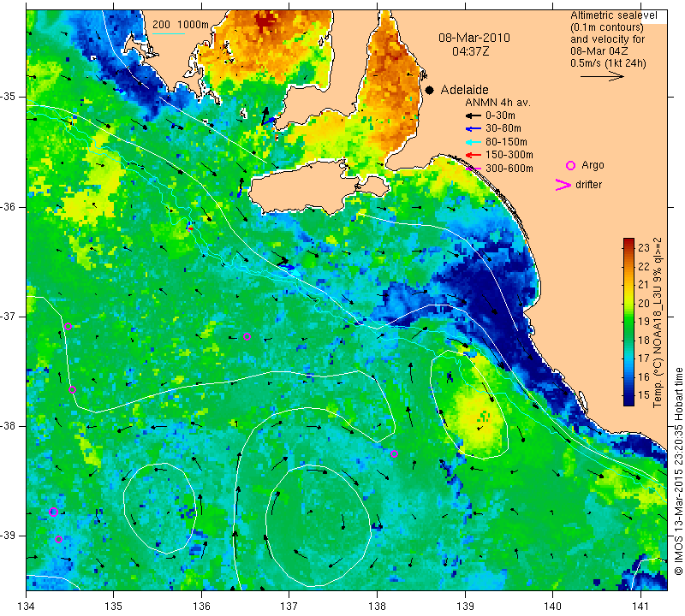
Task: Click the 23 degree label on color bar
Action: click(644, 248)
